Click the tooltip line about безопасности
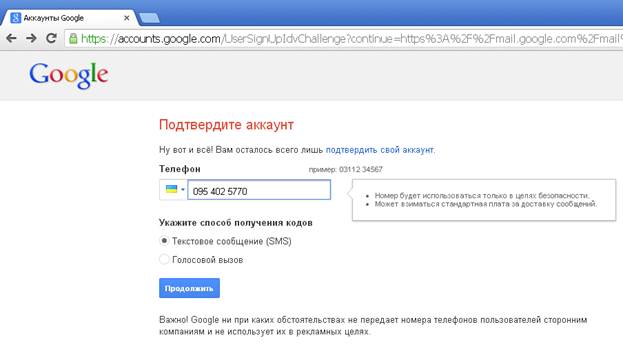The height and width of the screenshot is (360, 623). tap(482, 195)
